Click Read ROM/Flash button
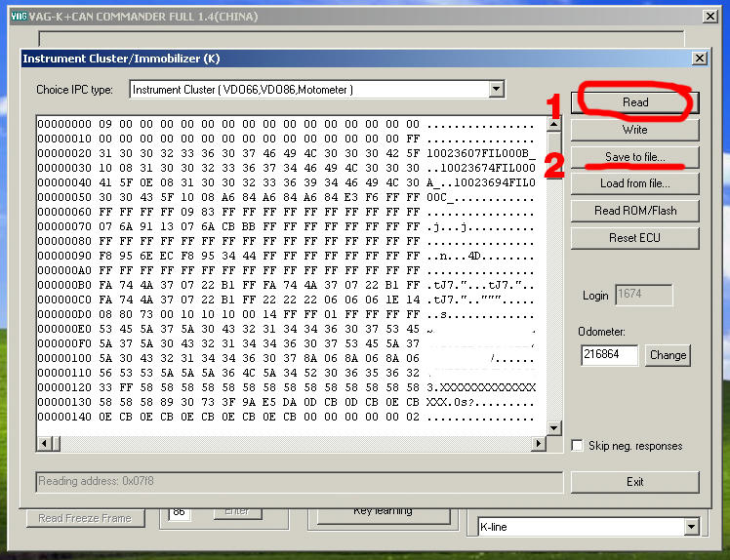The height and width of the screenshot is (560, 730). click(635, 211)
